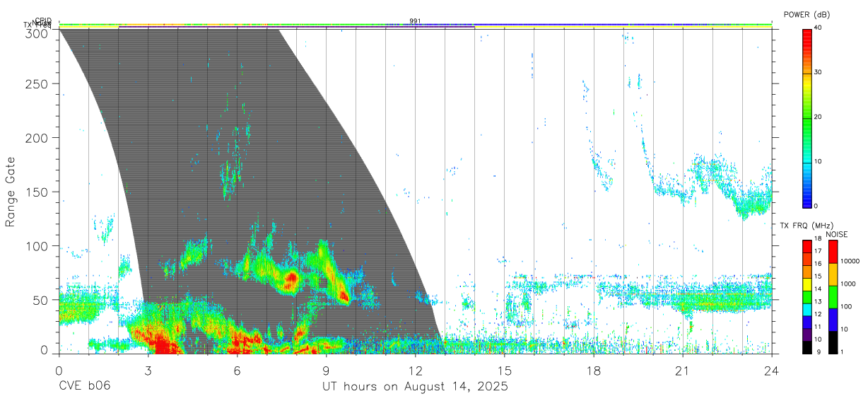The width and height of the screenshot is (868, 401).
Task: Click the 991 CPID value at top
Action: click(x=414, y=21)
